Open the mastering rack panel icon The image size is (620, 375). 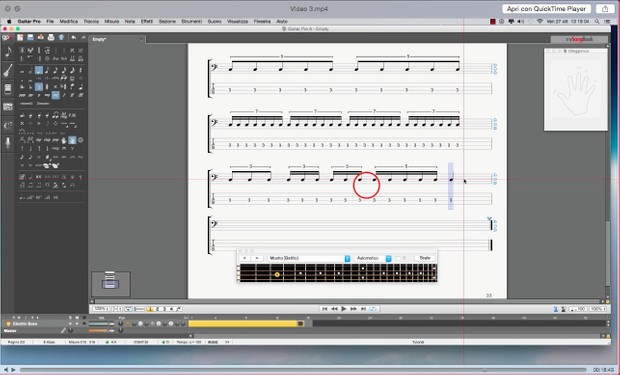click(8, 107)
